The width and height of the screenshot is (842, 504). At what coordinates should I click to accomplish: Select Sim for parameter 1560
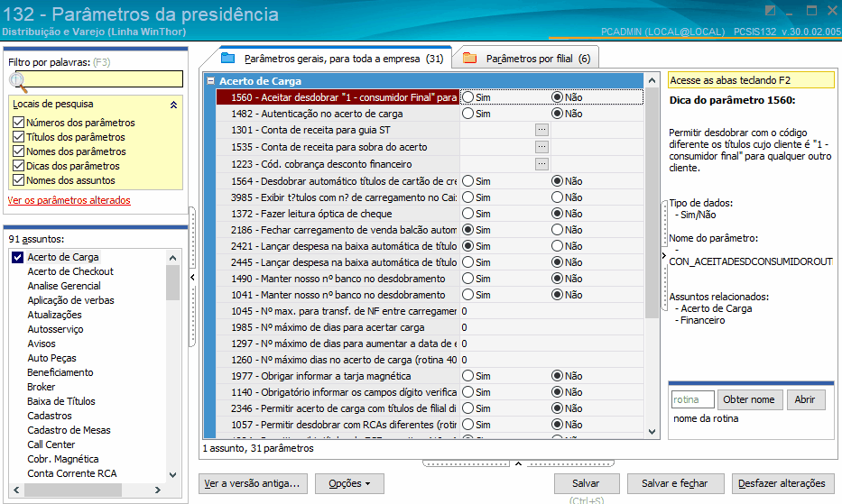(468, 97)
